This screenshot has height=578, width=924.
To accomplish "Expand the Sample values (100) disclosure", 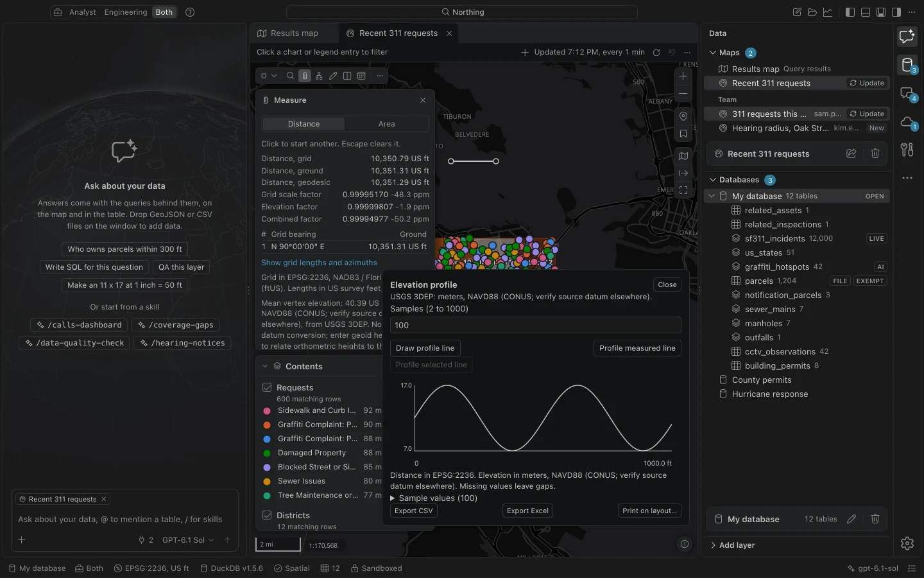I will [x=434, y=498].
